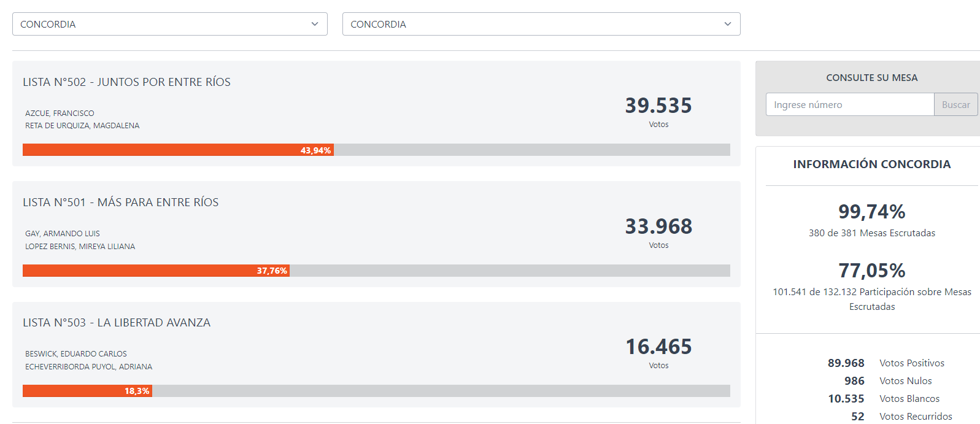This screenshot has width=980, height=424.
Task: Select the Lista N°502 Juntos por Entre Ríos heading
Action: (x=126, y=82)
